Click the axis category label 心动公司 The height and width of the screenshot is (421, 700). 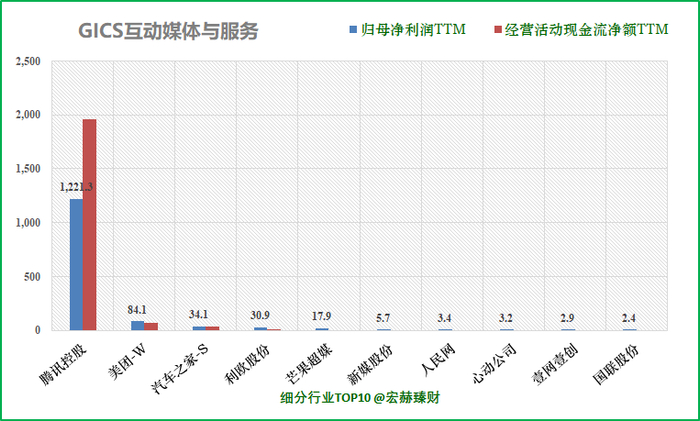pos(494,365)
